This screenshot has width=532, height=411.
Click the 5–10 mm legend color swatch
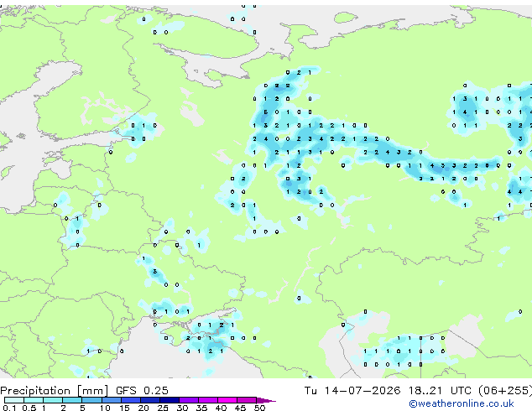point(91,400)
